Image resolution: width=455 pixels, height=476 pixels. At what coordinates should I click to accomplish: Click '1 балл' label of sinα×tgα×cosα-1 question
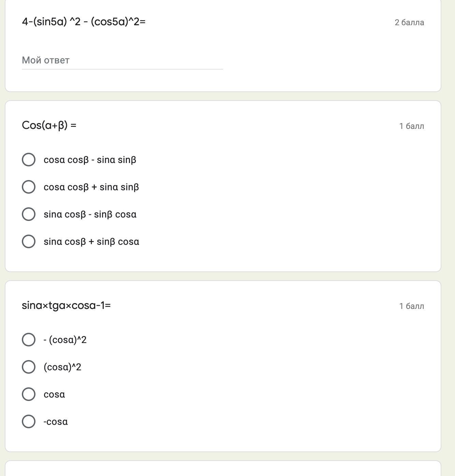click(412, 306)
